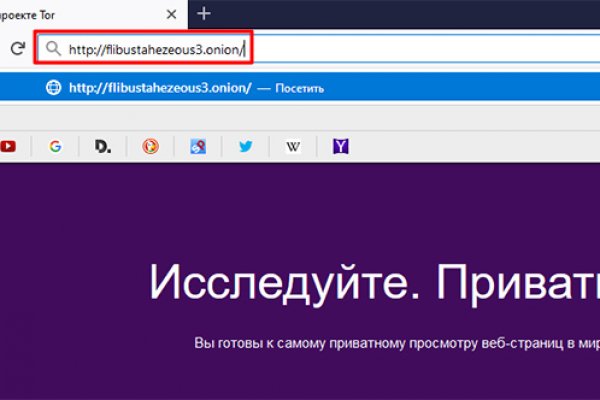Close the 'проекте Tor' tab

pyautogui.click(x=170, y=13)
